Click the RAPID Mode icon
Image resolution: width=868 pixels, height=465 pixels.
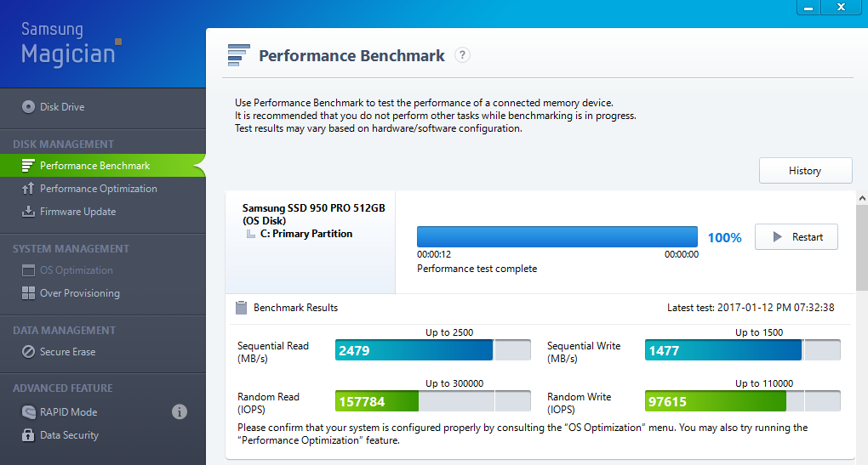[28, 412]
